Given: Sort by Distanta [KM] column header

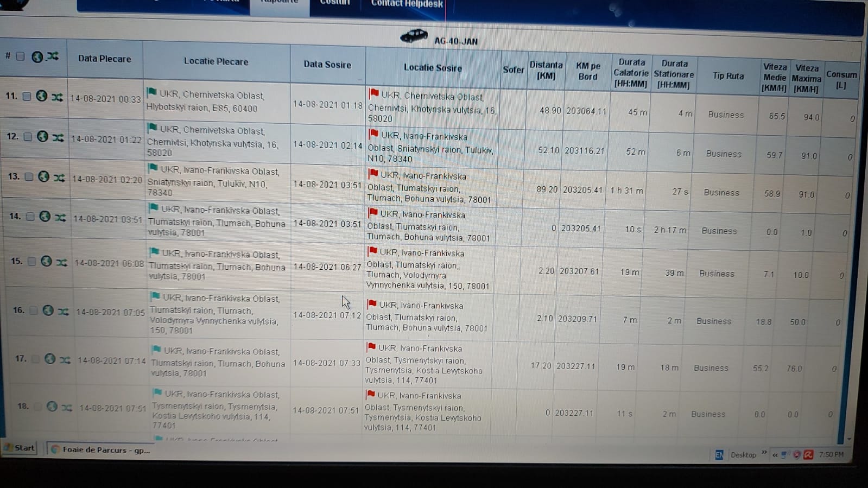Looking at the screenshot, I should (546, 71).
